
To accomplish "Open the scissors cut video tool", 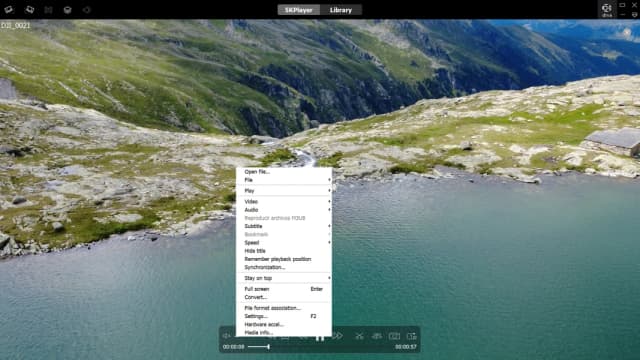I will tap(359, 336).
